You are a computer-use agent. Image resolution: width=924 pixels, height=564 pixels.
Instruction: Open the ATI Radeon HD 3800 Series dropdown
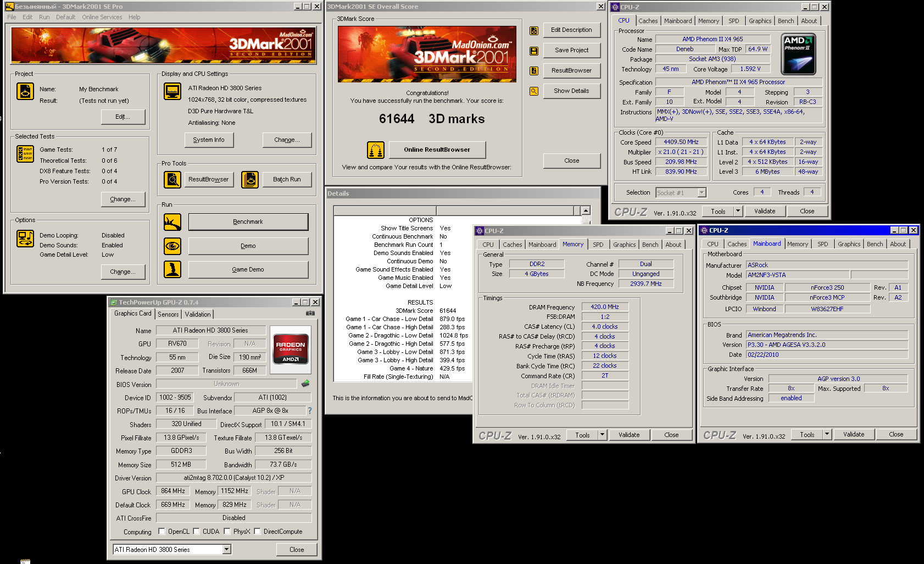pos(226,550)
